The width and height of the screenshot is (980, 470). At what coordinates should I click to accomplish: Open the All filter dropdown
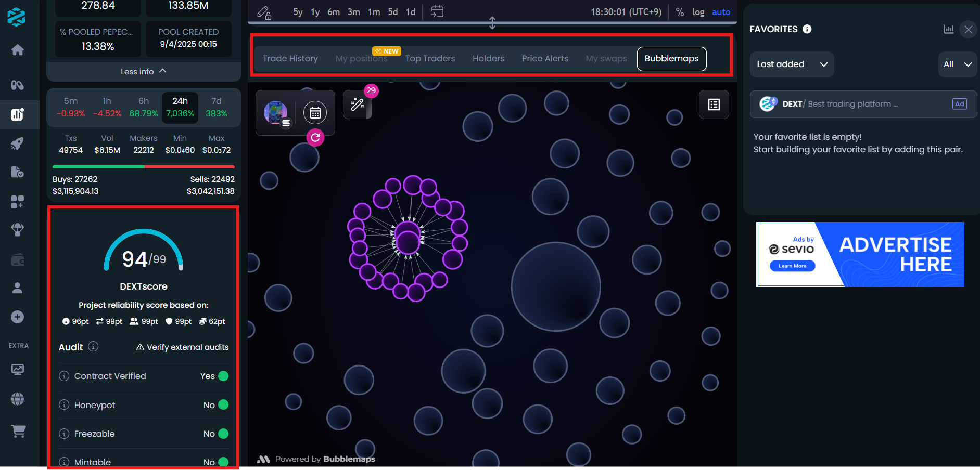click(x=957, y=64)
